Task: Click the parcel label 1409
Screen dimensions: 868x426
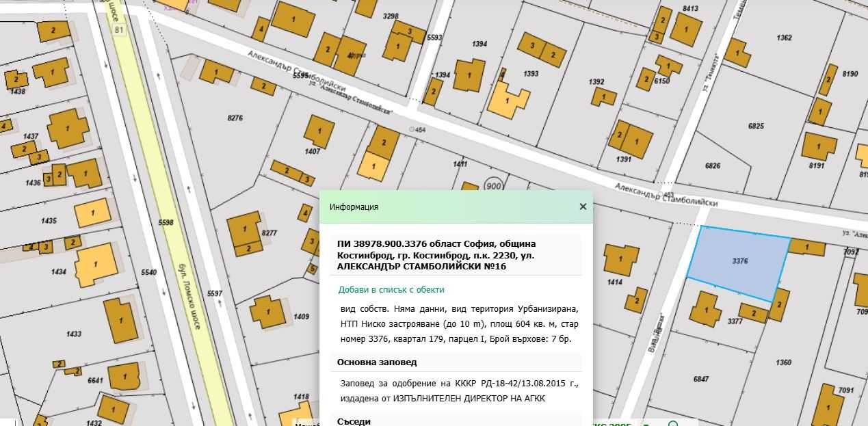Action: click(x=302, y=317)
